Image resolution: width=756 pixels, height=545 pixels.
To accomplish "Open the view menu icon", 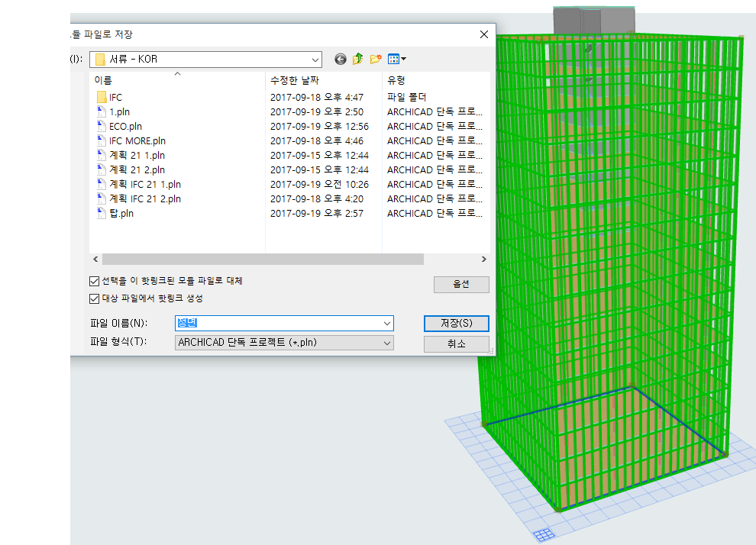I will [397, 60].
